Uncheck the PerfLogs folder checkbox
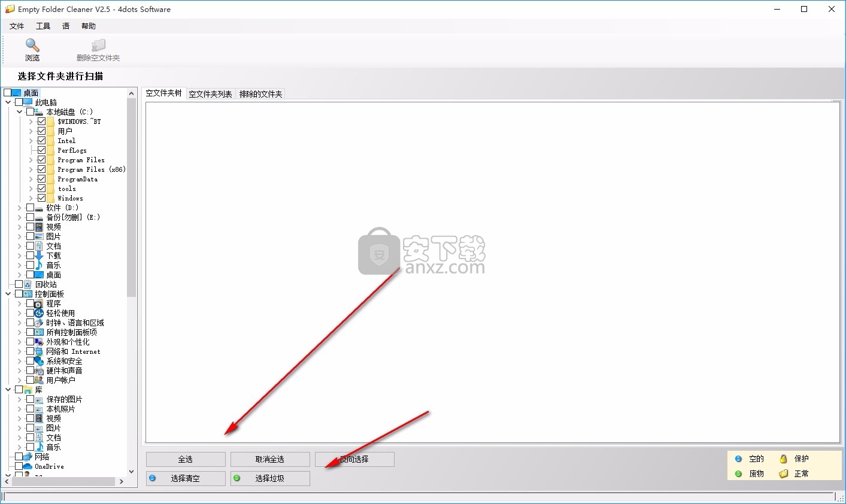846x504 pixels. tap(41, 150)
